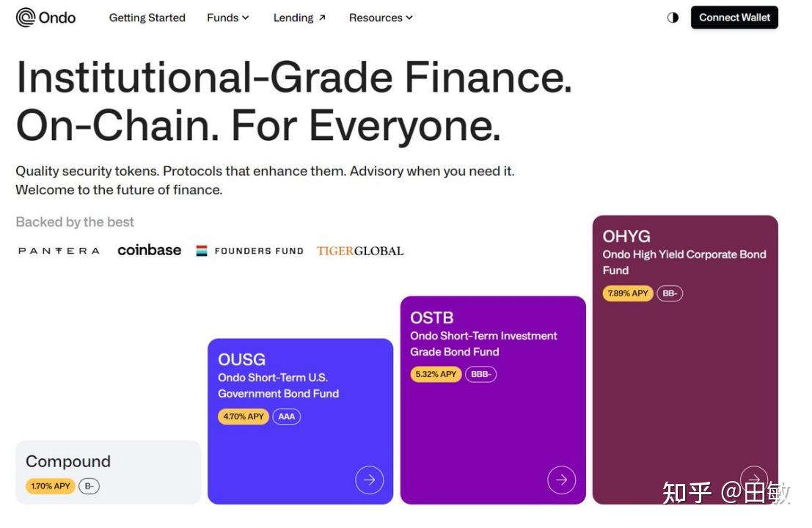Open OSTB fund via arrow icon
The width and height of the screenshot is (812, 528).
pos(561,480)
